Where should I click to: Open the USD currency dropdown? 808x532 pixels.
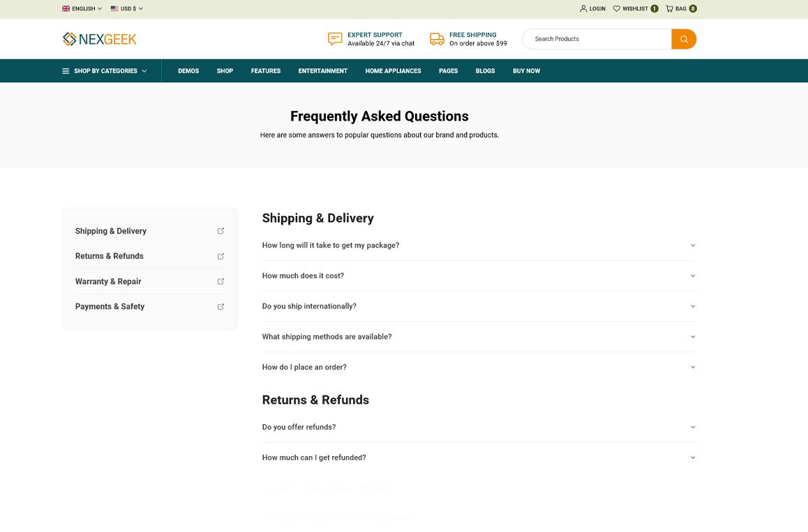126,9
